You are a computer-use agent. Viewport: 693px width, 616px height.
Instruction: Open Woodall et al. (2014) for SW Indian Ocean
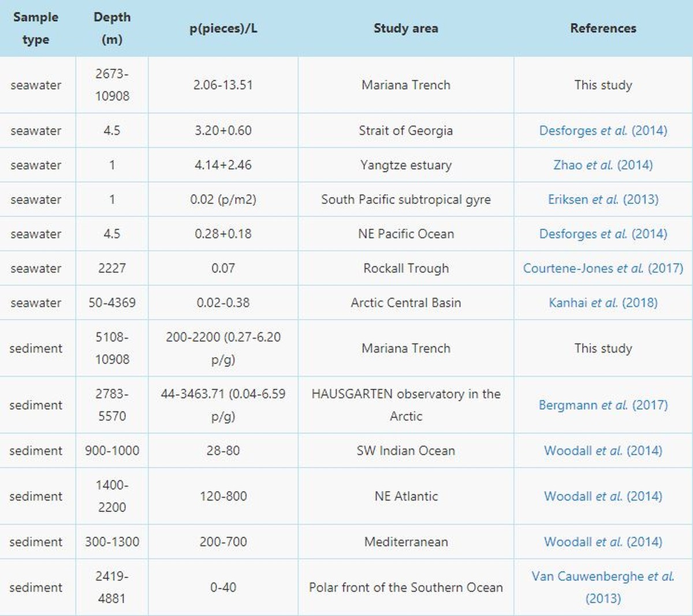coord(603,451)
